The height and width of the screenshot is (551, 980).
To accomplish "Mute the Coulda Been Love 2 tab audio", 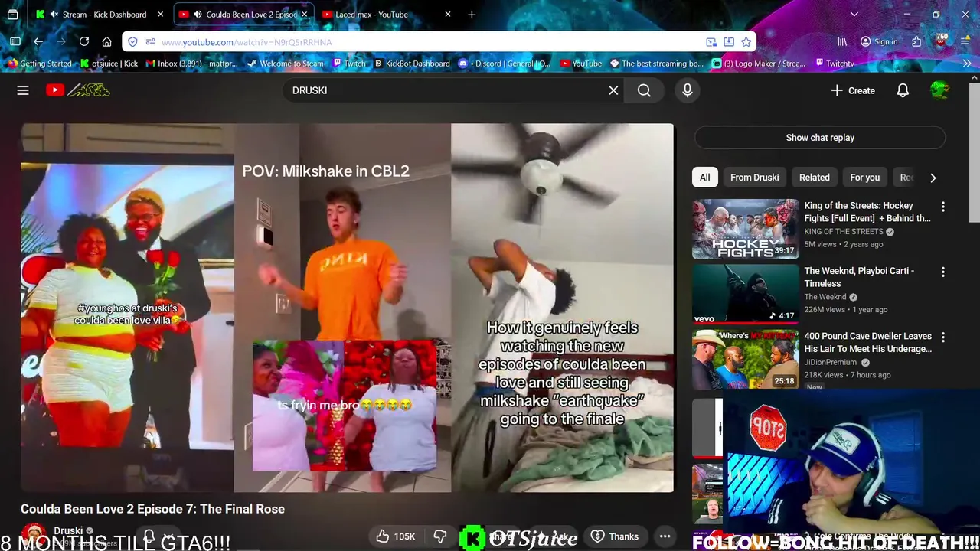I will click(x=198, y=15).
